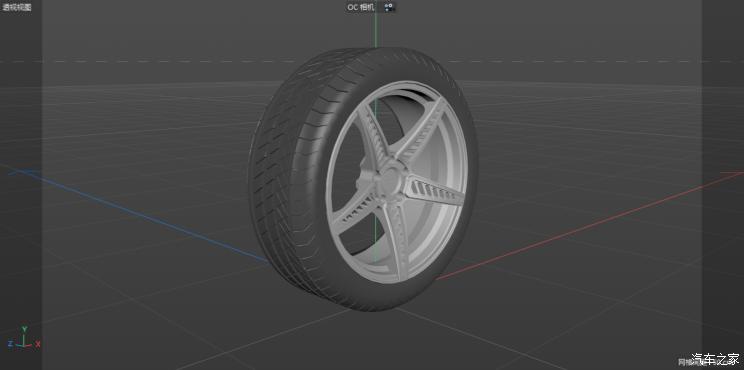Click the slotted spoke pointing right
744x370 pixels.
pyautogui.click(x=434, y=191)
